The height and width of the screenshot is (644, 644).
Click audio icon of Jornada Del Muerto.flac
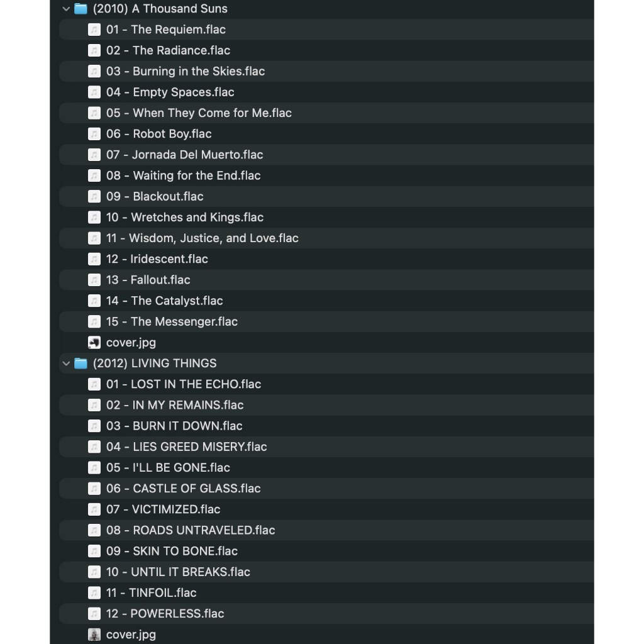coord(94,155)
